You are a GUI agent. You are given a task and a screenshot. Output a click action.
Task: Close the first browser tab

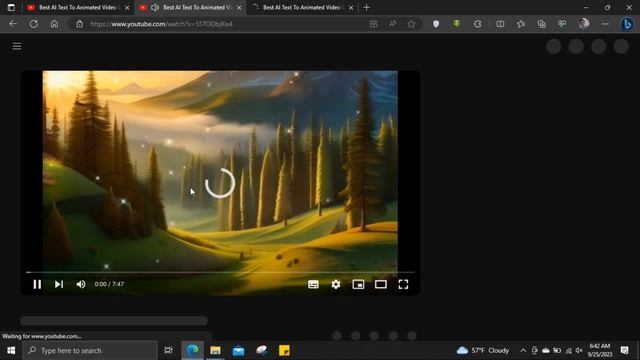tap(127, 7)
